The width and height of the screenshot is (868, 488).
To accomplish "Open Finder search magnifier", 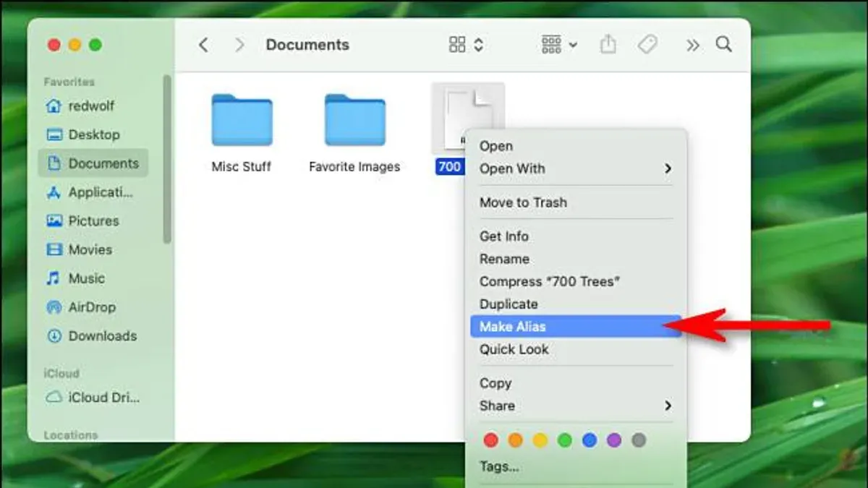I will click(724, 45).
